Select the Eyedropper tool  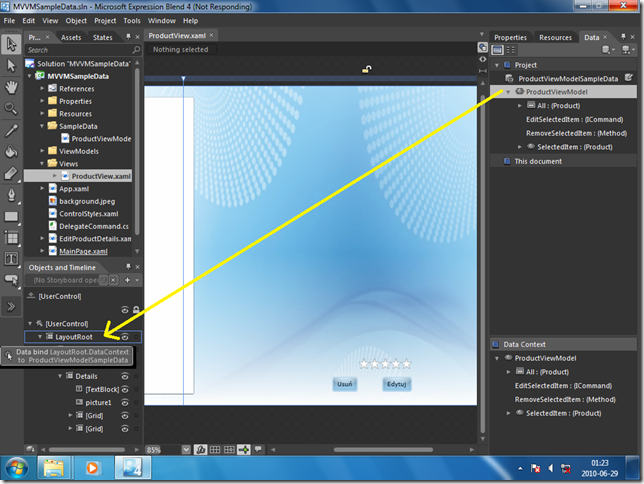tap(11, 130)
